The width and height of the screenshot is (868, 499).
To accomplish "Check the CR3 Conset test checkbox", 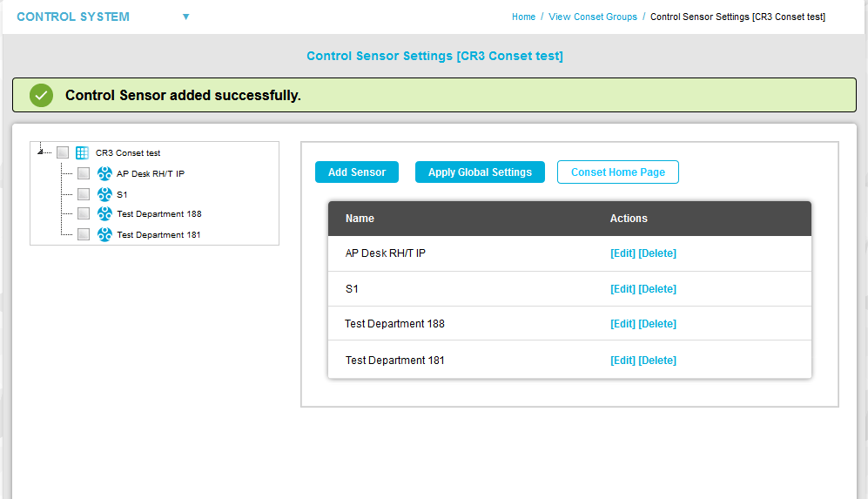I will [x=63, y=152].
